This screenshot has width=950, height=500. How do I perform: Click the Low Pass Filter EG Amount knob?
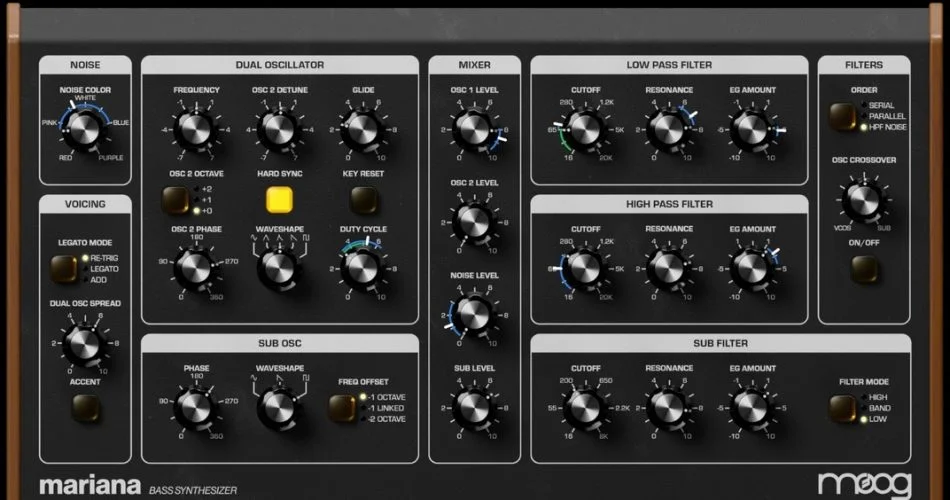pos(752,128)
